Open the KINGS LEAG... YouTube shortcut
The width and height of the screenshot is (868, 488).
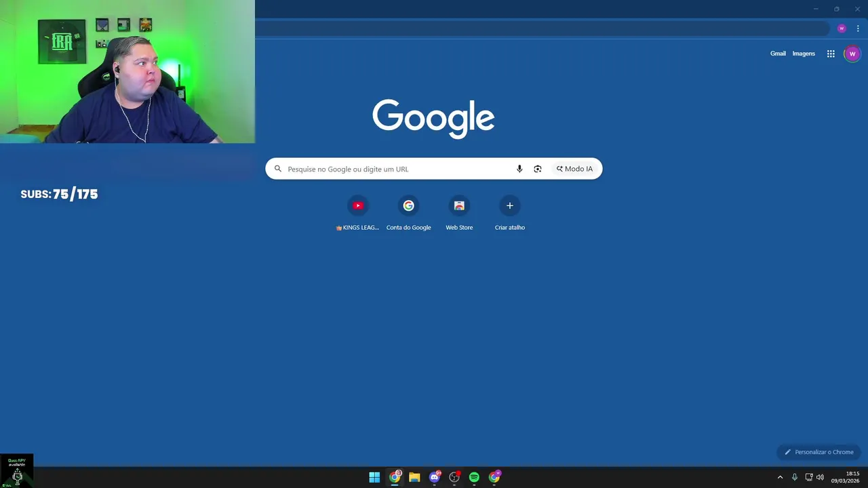pyautogui.click(x=358, y=213)
